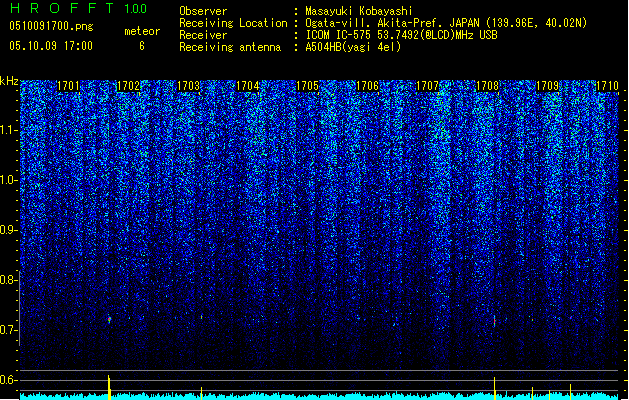
Task: Click the Receiving antenna field label
Action: tap(230, 47)
